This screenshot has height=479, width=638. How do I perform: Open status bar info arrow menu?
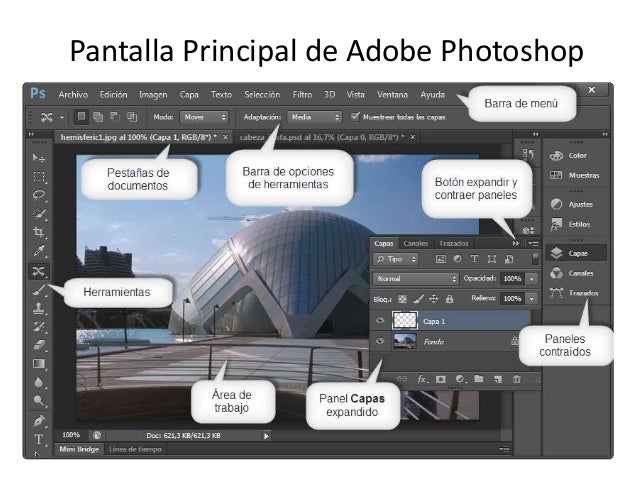pos(266,436)
